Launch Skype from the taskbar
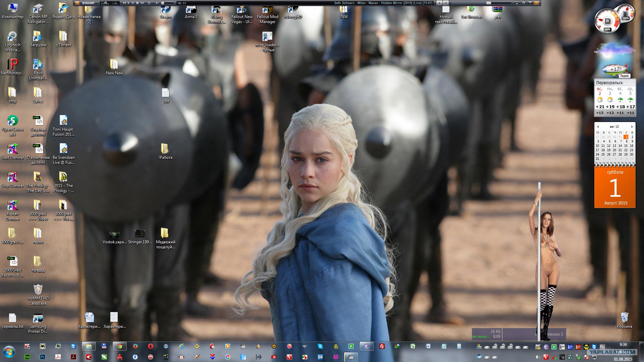Screen dimensions: 644x362 point(320,346)
